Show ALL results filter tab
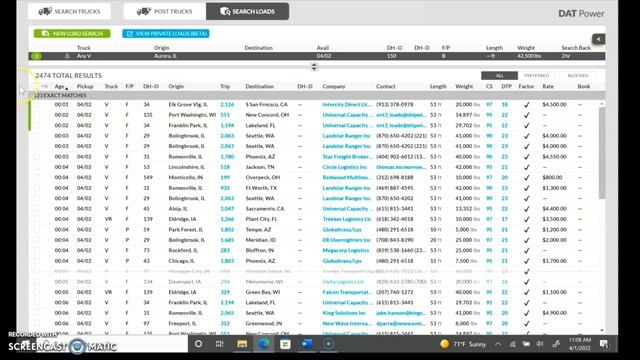The height and width of the screenshot is (360, 640). pyautogui.click(x=499, y=76)
